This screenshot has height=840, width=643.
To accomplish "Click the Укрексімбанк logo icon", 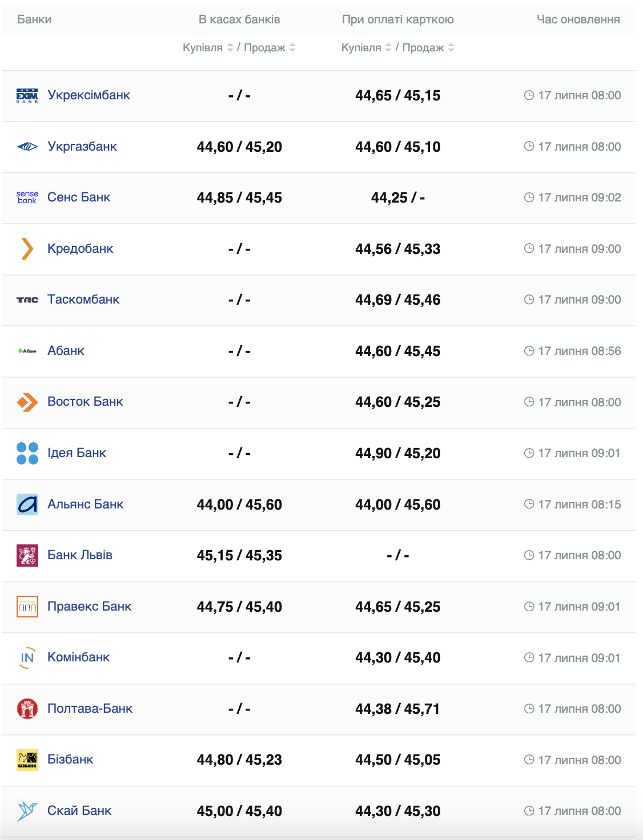I will tap(27, 96).
